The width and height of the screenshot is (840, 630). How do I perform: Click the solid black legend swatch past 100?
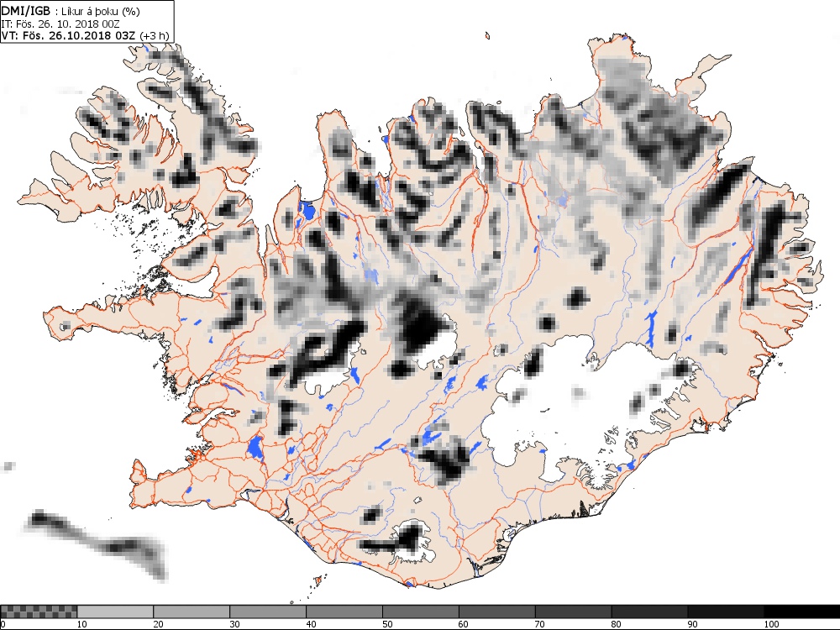pyautogui.click(x=802, y=612)
